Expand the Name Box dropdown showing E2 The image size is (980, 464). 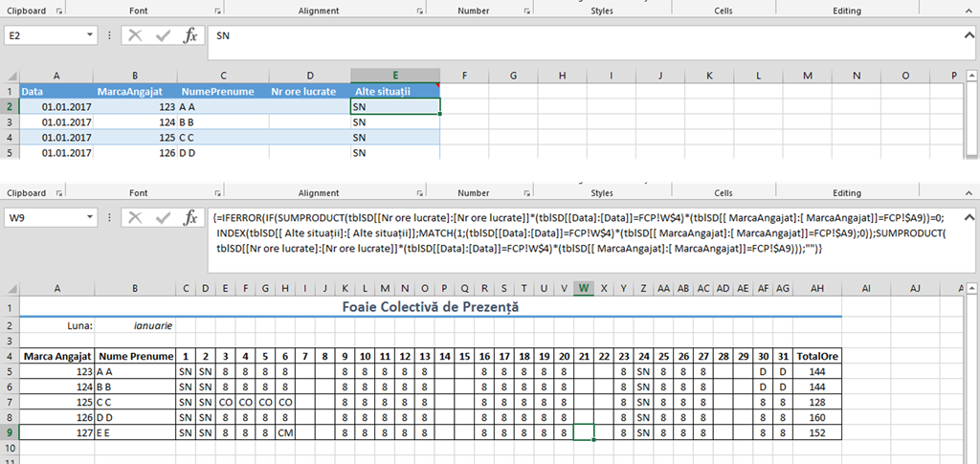tap(91, 35)
